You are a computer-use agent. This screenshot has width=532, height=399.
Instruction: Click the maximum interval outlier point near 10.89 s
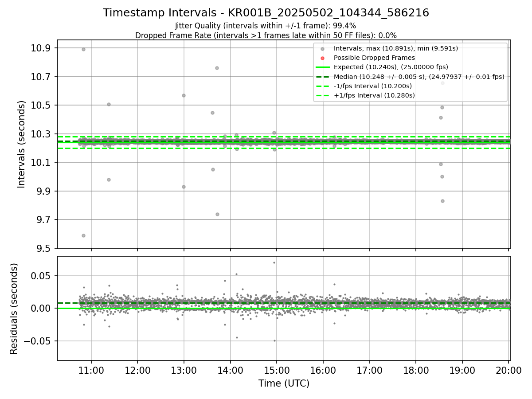[x=83, y=49]
